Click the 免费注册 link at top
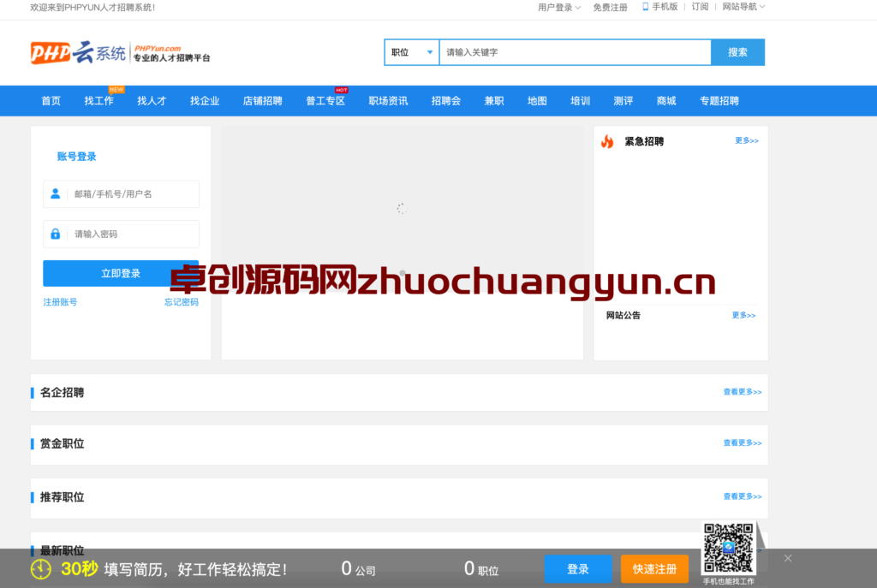 [x=610, y=7]
